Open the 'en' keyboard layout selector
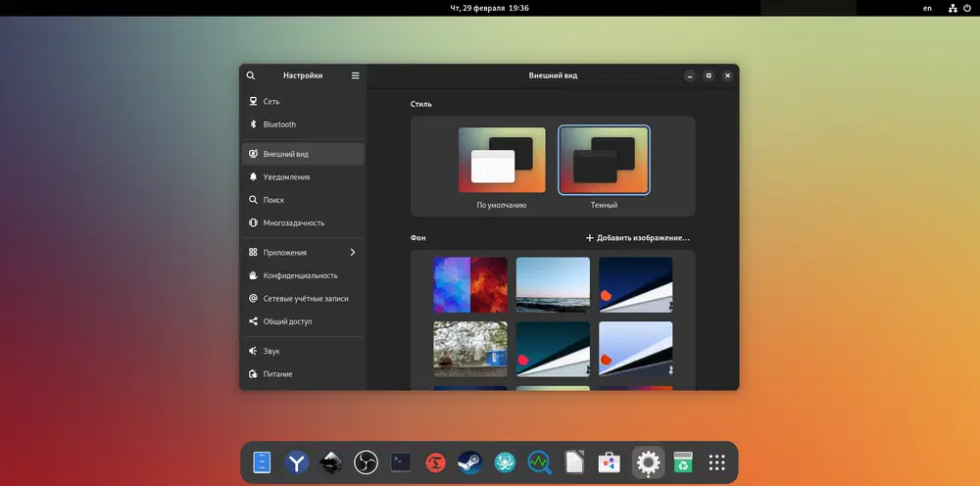The width and height of the screenshot is (980, 486). click(x=927, y=8)
